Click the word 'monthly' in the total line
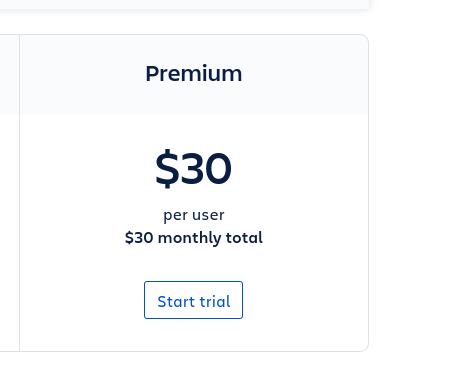Screen dimensions: 454x375 [189, 238]
